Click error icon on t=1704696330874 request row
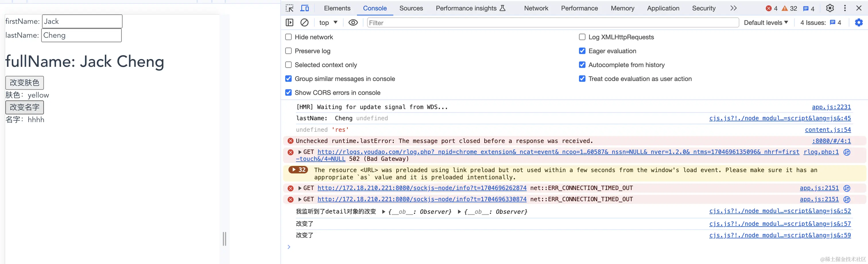868x264 pixels. tap(290, 200)
